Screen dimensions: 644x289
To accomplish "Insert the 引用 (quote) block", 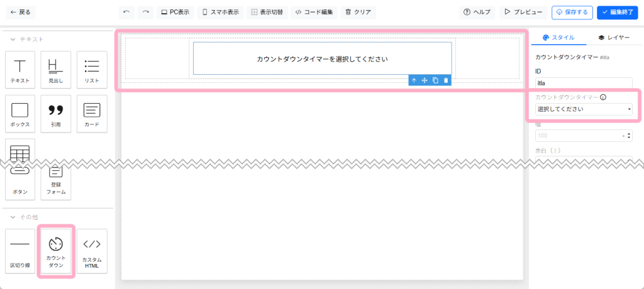I will point(56,114).
